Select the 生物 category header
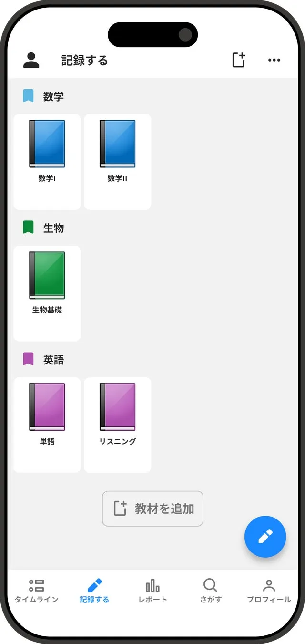 coord(52,228)
